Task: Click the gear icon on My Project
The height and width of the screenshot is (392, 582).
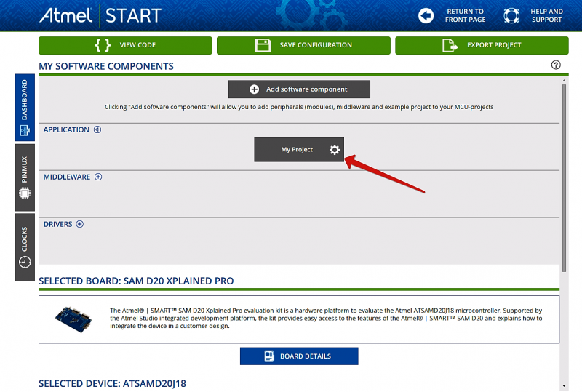Action: 335,150
